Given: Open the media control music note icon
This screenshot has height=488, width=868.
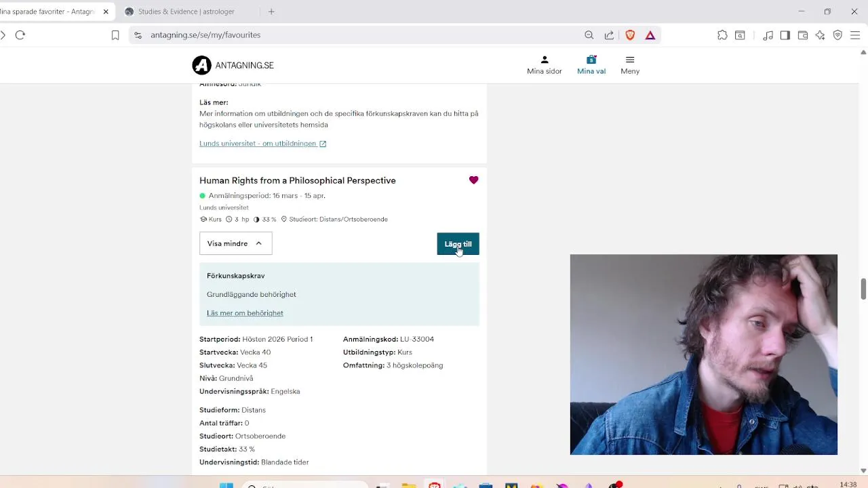Looking at the screenshot, I should tap(768, 35).
